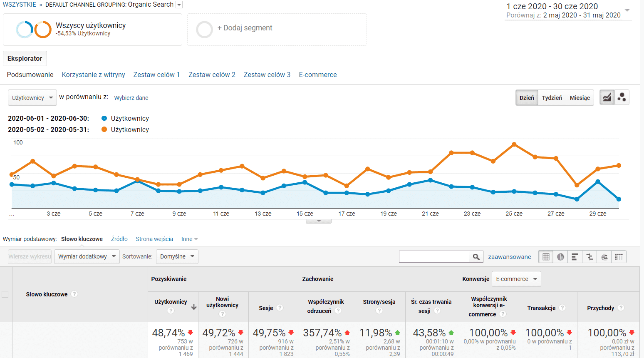
Task: Switch to the E-commerce tab
Action: coord(317,75)
